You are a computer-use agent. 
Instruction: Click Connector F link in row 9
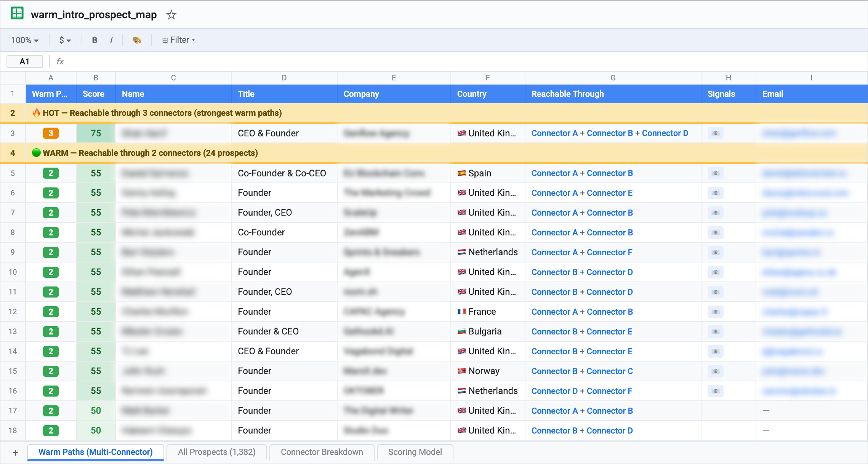point(609,252)
